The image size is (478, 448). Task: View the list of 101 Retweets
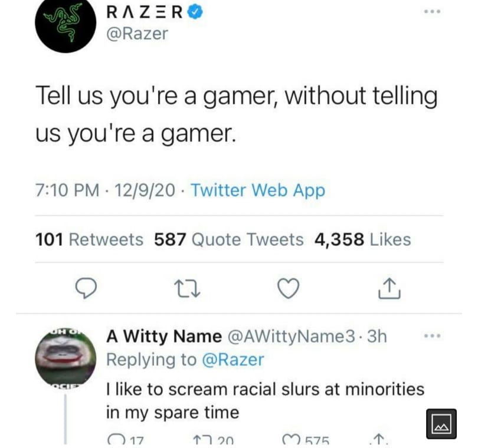89,239
